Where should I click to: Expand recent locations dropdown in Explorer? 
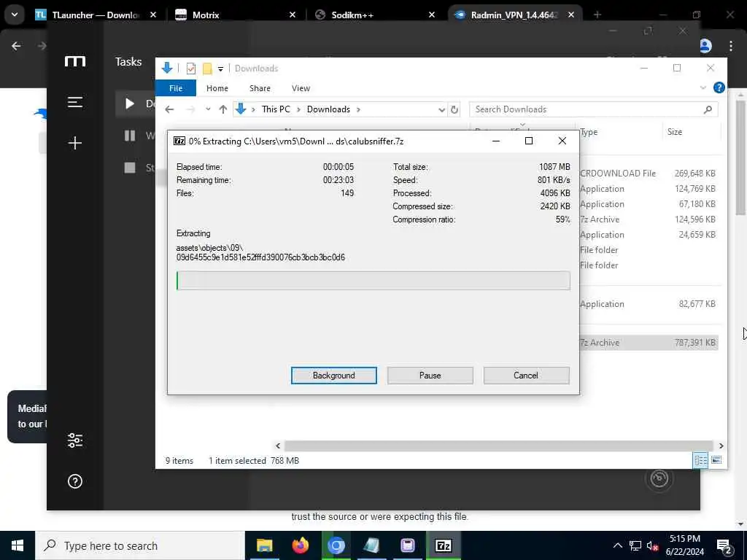tap(208, 109)
